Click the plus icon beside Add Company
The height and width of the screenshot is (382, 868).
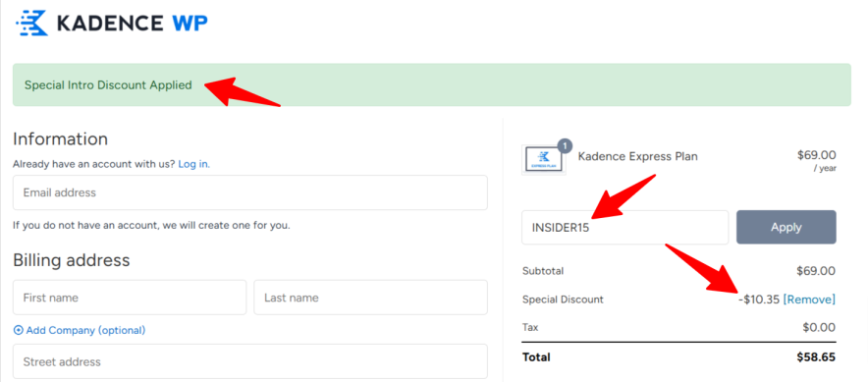pos(19,331)
